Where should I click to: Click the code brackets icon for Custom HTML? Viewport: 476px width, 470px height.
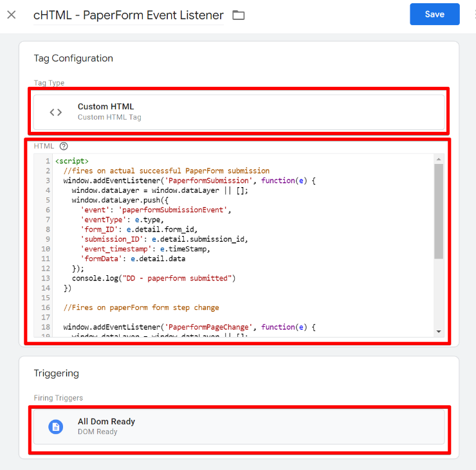point(56,112)
